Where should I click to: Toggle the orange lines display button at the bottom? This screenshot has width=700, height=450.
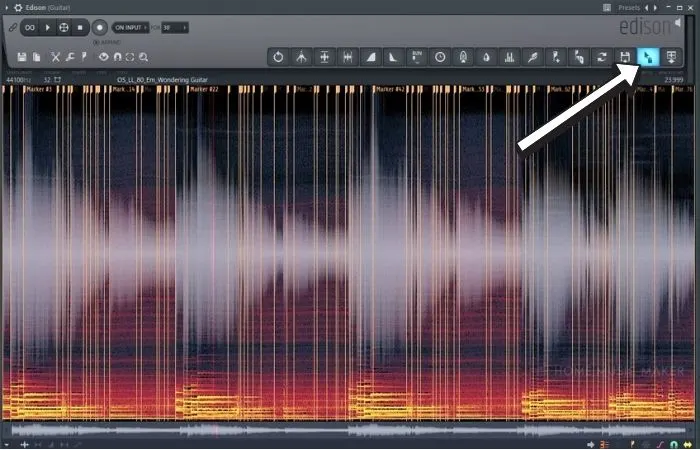(x=604, y=445)
